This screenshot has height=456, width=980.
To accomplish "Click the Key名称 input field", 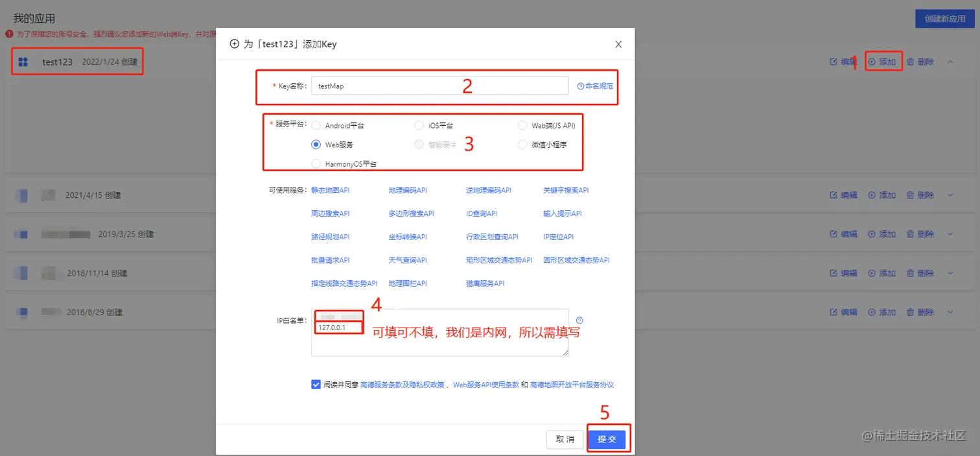I will click(440, 86).
